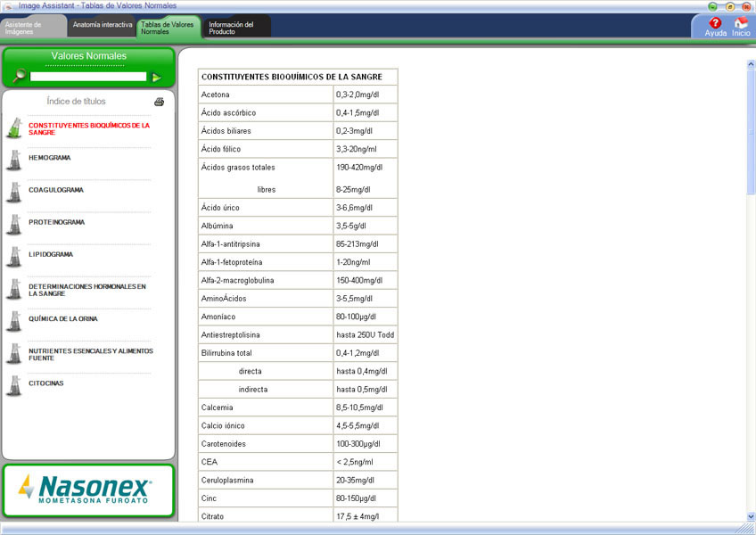This screenshot has height=535, width=756.
Task: Show the Coagulograma values
Action: [56, 190]
